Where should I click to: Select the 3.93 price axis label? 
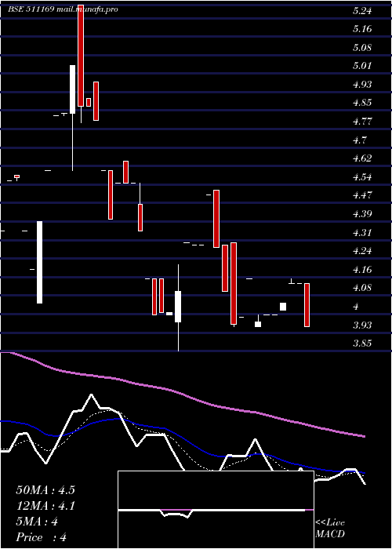(x=362, y=325)
